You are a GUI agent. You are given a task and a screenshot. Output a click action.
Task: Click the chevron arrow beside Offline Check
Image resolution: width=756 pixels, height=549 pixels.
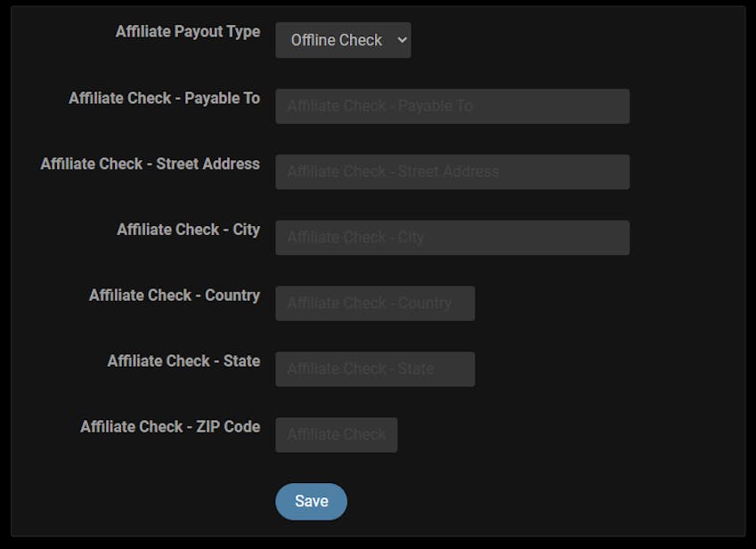pyautogui.click(x=401, y=40)
